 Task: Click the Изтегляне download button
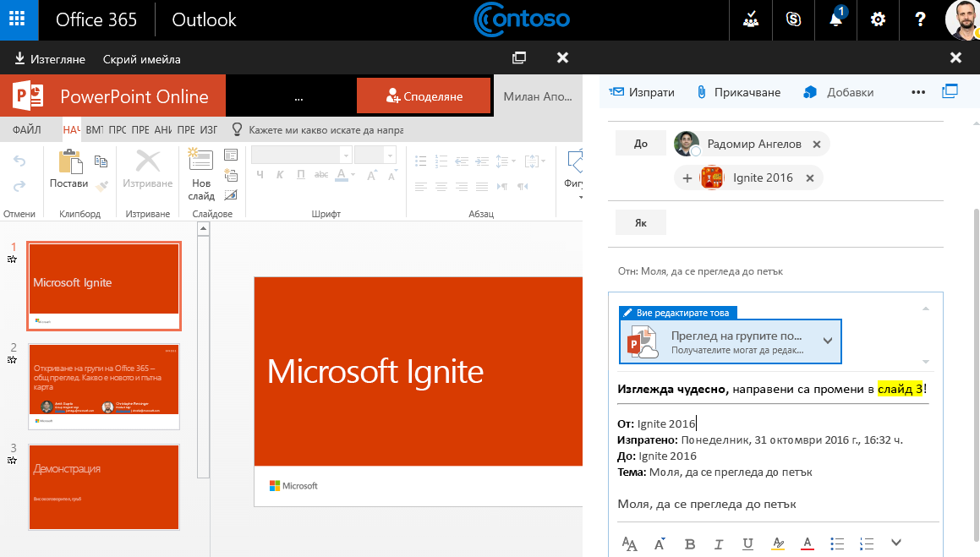coord(49,59)
